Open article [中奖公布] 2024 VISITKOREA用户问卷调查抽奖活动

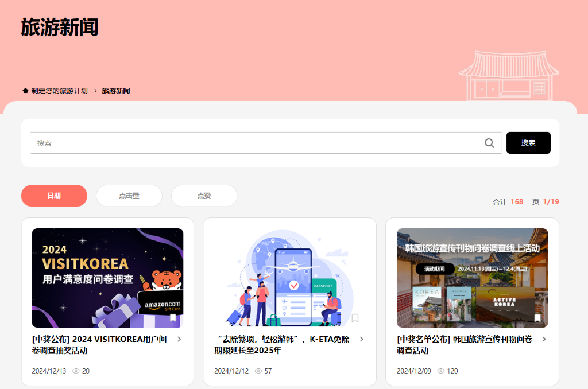click(x=99, y=345)
